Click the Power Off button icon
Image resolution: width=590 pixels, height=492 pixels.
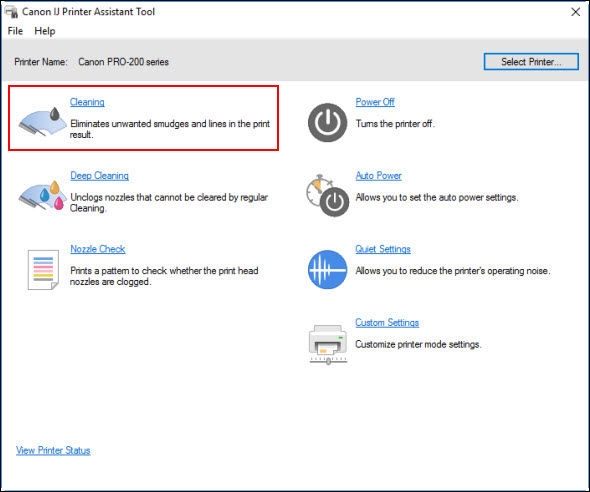(327, 122)
